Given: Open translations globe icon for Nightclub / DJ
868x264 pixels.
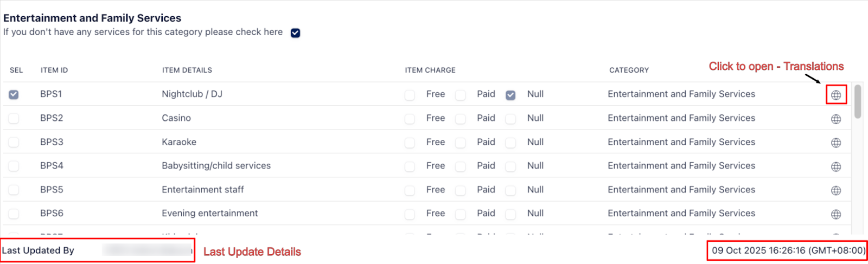Looking at the screenshot, I should [x=836, y=95].
